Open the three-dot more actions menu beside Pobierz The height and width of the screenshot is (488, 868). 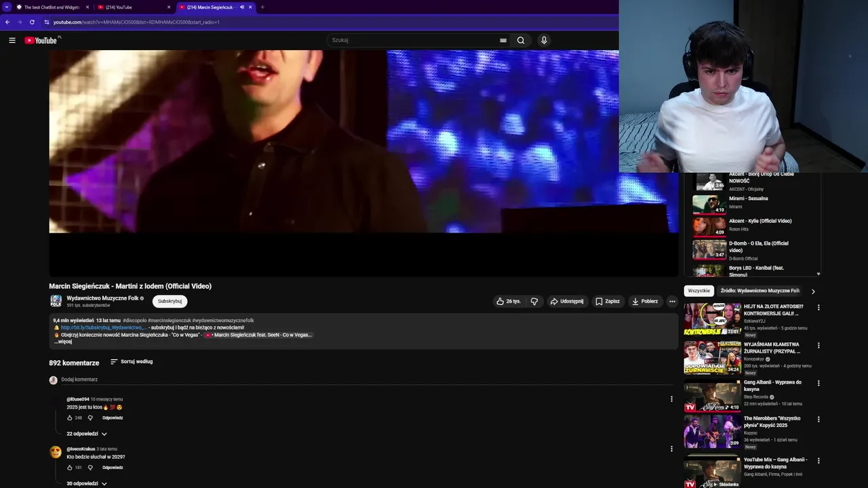point(672,301)
